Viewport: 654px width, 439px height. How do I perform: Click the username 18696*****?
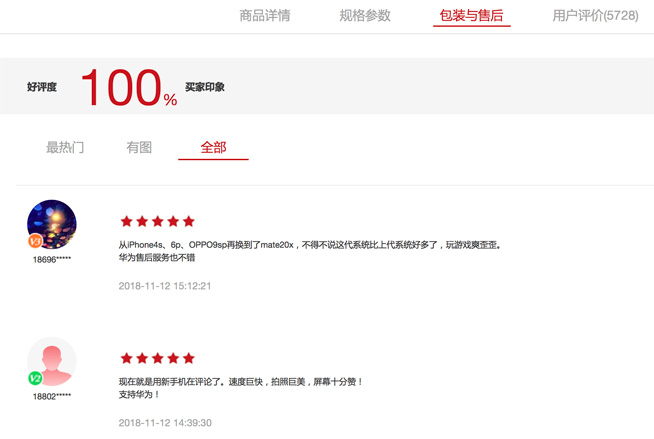point(52,259)
